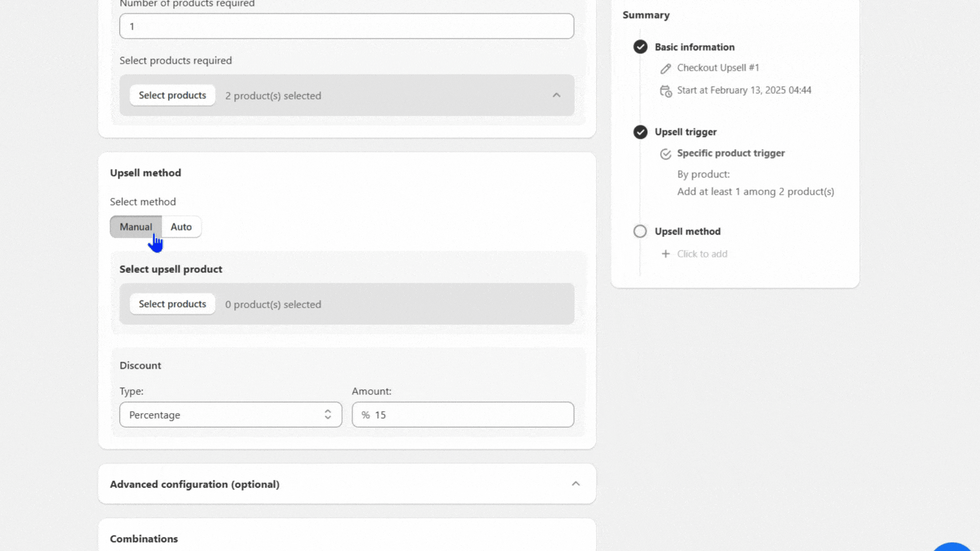Click the 'Click to add' upsell method link
The height and width of the screenshot is (551, 980).
coord(702,254)
